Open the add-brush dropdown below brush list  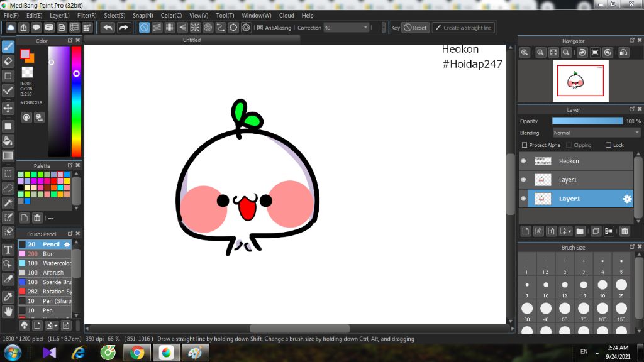point(52,326)
